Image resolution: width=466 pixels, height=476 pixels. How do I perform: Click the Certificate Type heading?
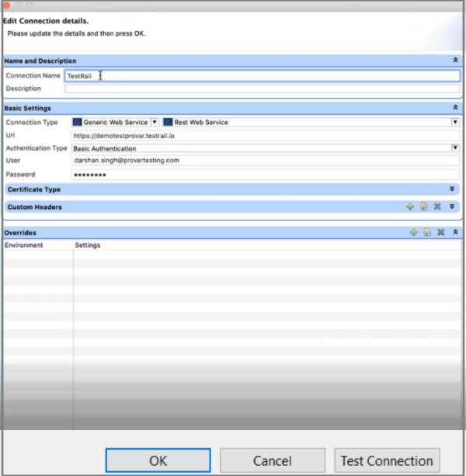pyautogui.click(x=34, y=189)
